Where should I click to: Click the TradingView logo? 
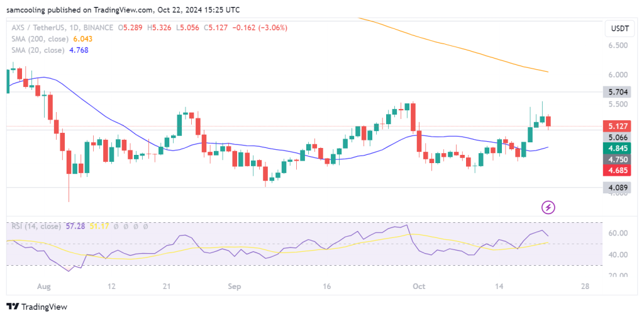[36, 307]
